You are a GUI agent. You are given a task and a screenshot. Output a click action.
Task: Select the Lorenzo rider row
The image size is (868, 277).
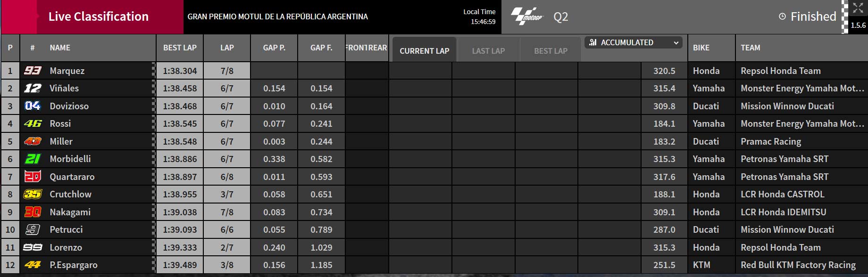point(434,247)
